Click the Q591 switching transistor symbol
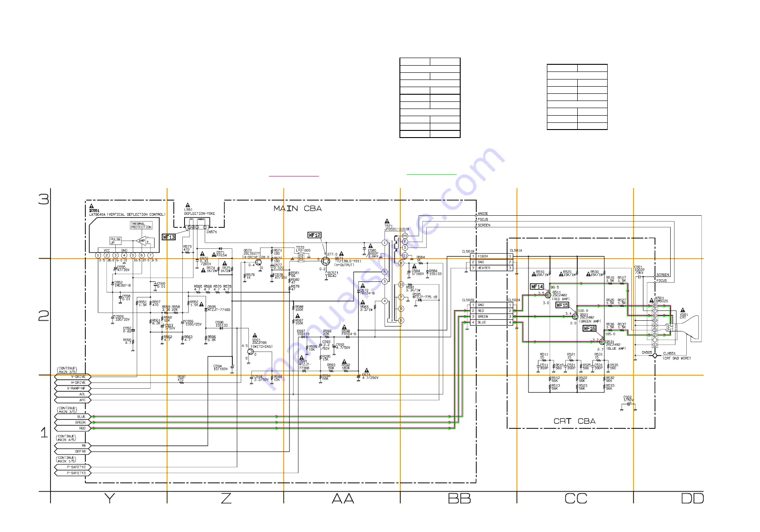Viewport: 760px width, 532px height. click(251, 352)
